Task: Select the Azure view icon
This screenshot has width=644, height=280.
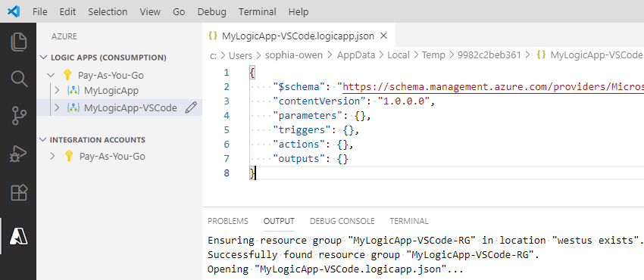Action: click(18, 236)
